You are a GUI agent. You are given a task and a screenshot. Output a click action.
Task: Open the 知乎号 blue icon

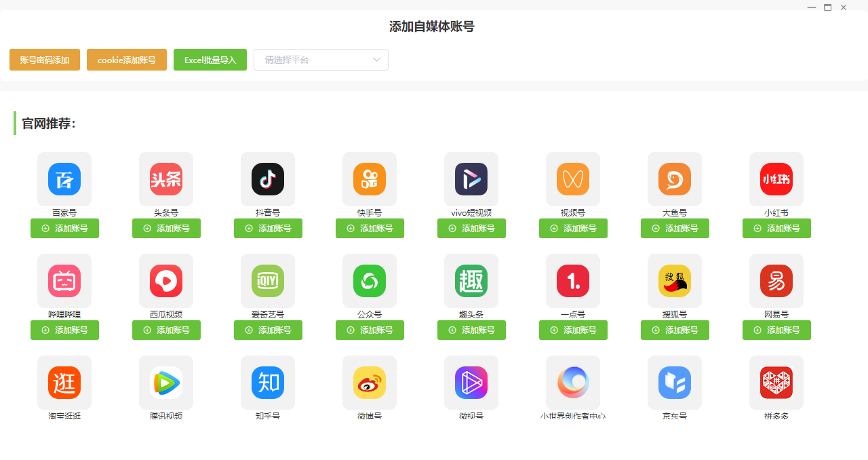[x=268, y=383]
